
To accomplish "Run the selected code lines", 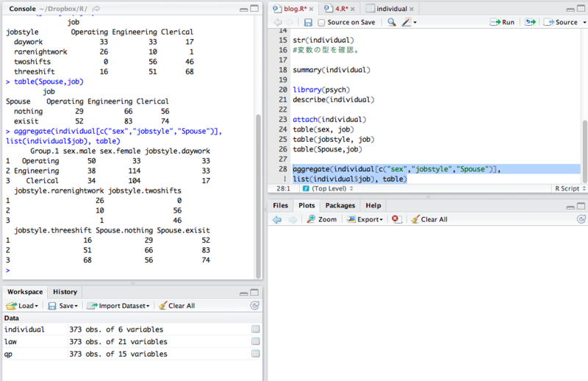I will (x=502, y=22).
